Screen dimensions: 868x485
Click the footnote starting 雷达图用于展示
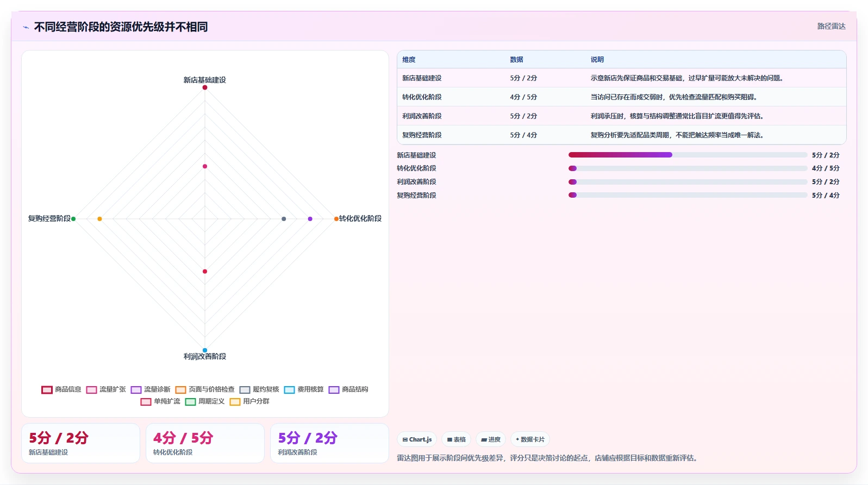point(547,458)
